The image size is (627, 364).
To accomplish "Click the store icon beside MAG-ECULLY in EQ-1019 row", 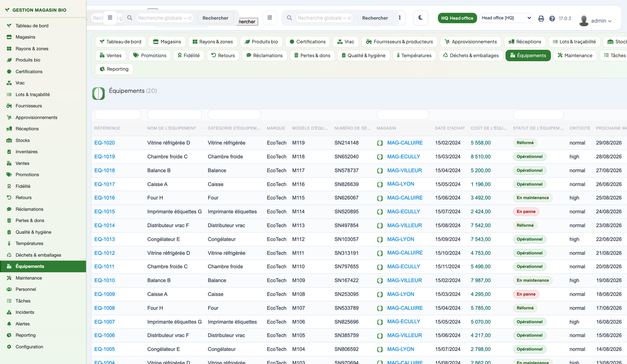I will pyautogui.click(x=380, y=157).
